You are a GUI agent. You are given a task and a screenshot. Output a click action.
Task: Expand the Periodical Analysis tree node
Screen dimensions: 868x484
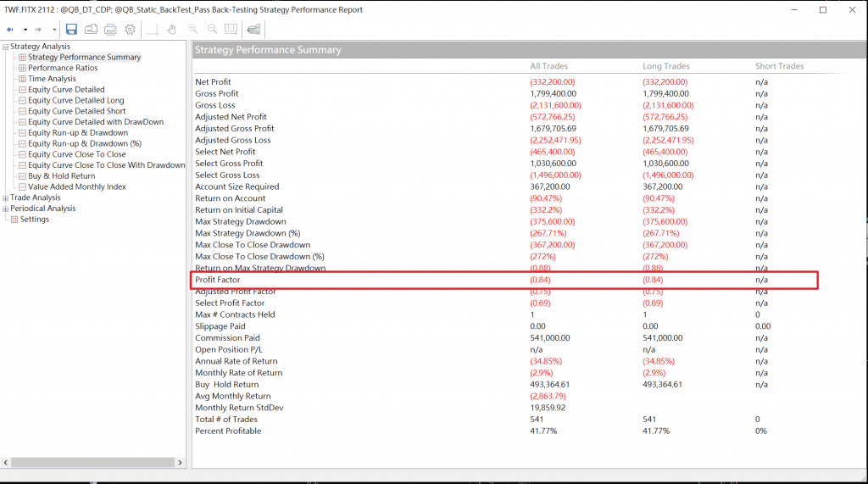click(5, 209)
